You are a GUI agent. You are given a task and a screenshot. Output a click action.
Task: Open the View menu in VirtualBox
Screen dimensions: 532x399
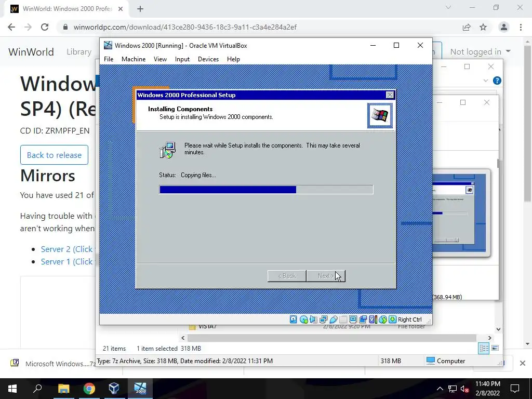coord(160,59)
